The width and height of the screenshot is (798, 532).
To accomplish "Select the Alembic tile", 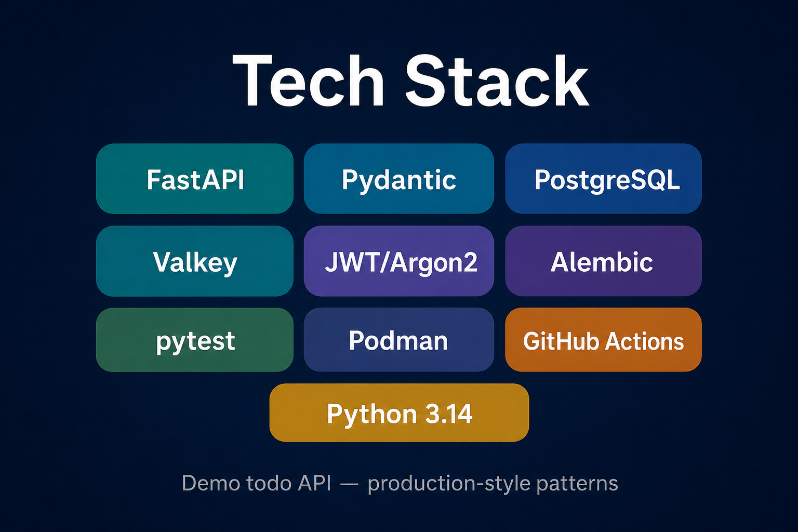I will [604, 261].
